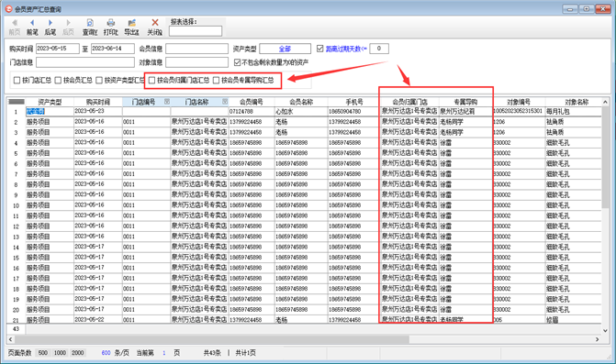Screen dimensions: 616x364
Task: Click 泉州万达纪莉 guide cell in row 1
Action: (465, 111)
